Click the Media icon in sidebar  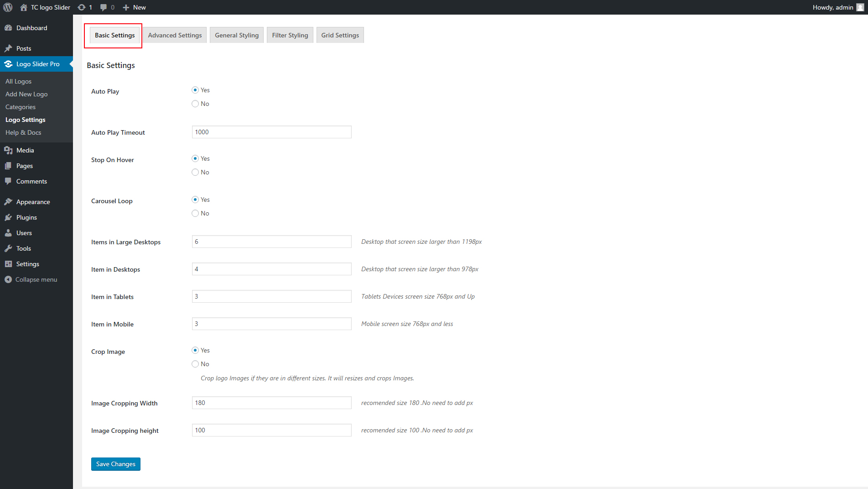tap(8, 150)
